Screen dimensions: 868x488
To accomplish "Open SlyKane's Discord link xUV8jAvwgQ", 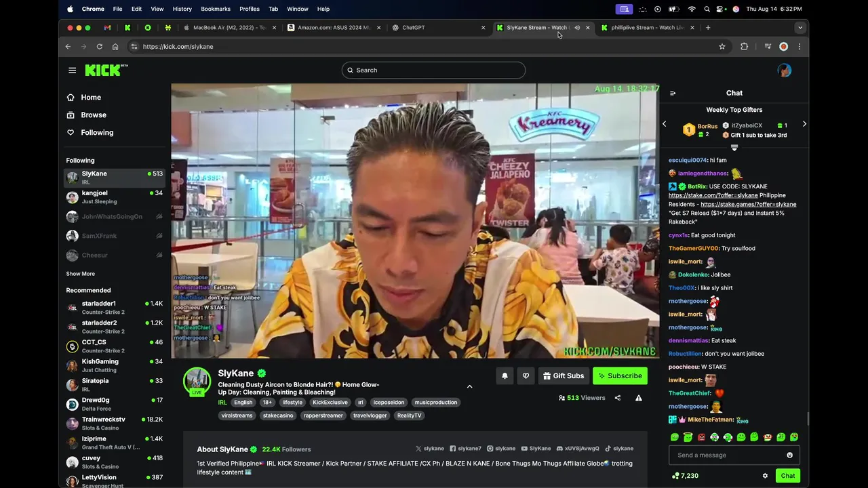I will [x=578, y=449].
